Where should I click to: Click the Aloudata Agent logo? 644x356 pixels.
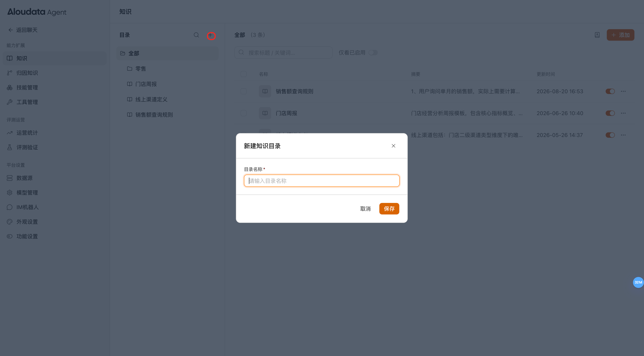pyautogui.click(x=37, y=12)
